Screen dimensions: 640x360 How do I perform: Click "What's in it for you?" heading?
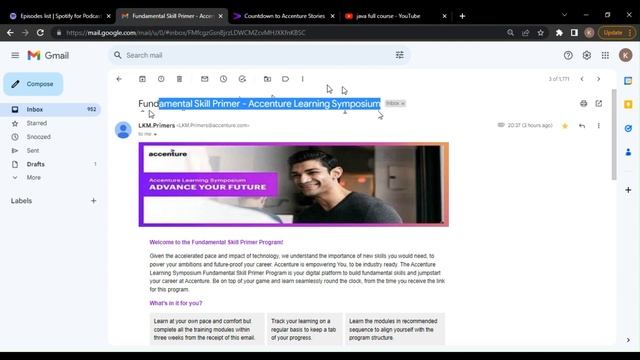coord(176,303)
